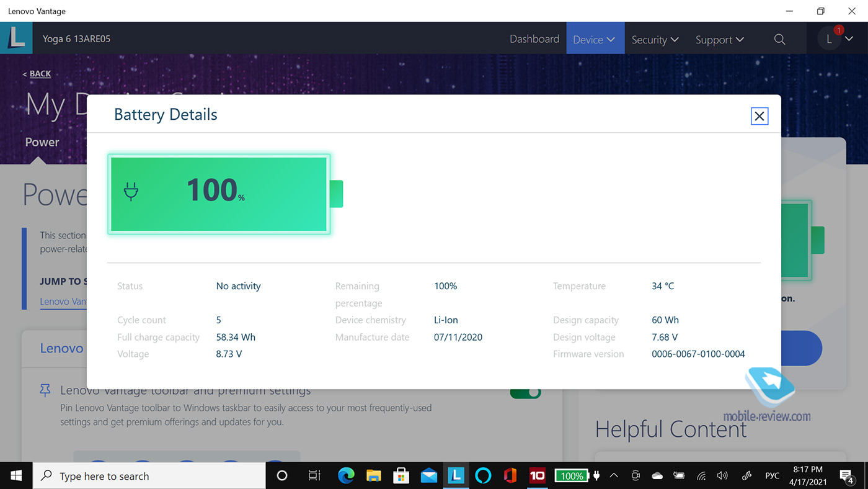Open the user profile menu with notification badge
Screen dimensions: 868x489
(835, 38)
